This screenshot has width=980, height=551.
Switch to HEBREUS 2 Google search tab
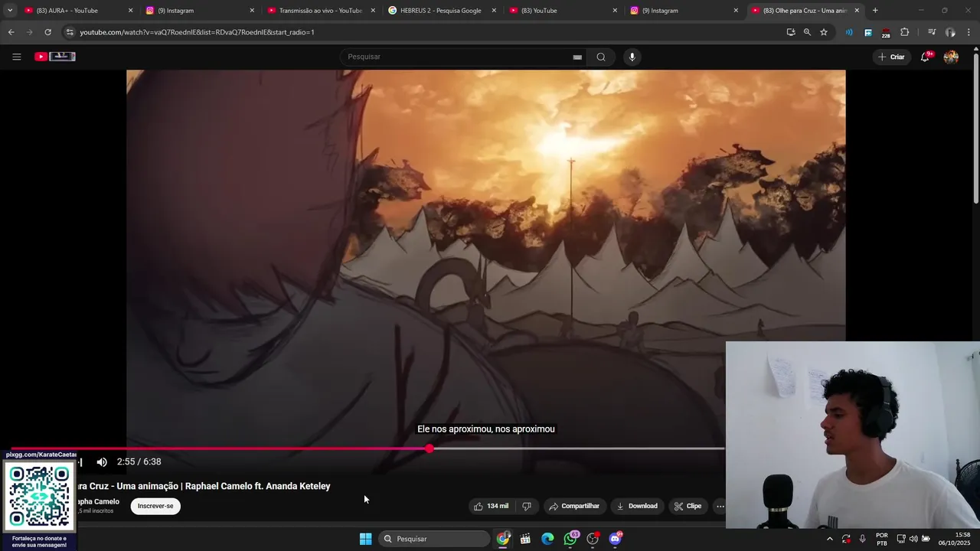[439, 11]
